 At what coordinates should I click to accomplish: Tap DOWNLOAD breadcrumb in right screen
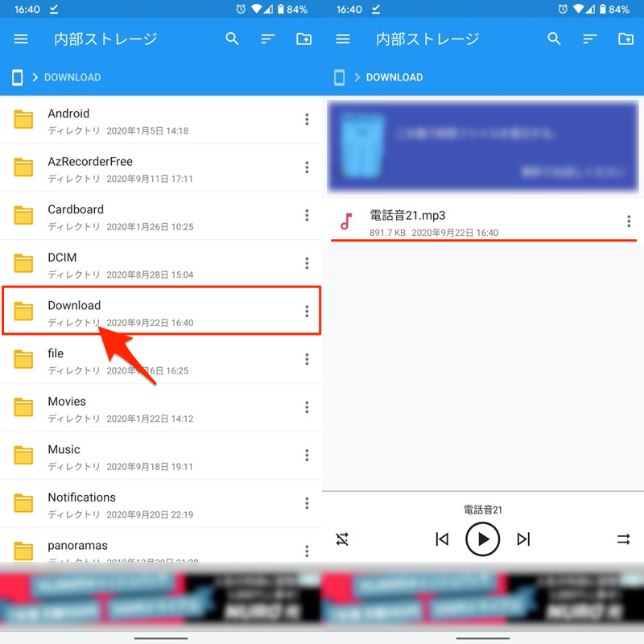394,77
